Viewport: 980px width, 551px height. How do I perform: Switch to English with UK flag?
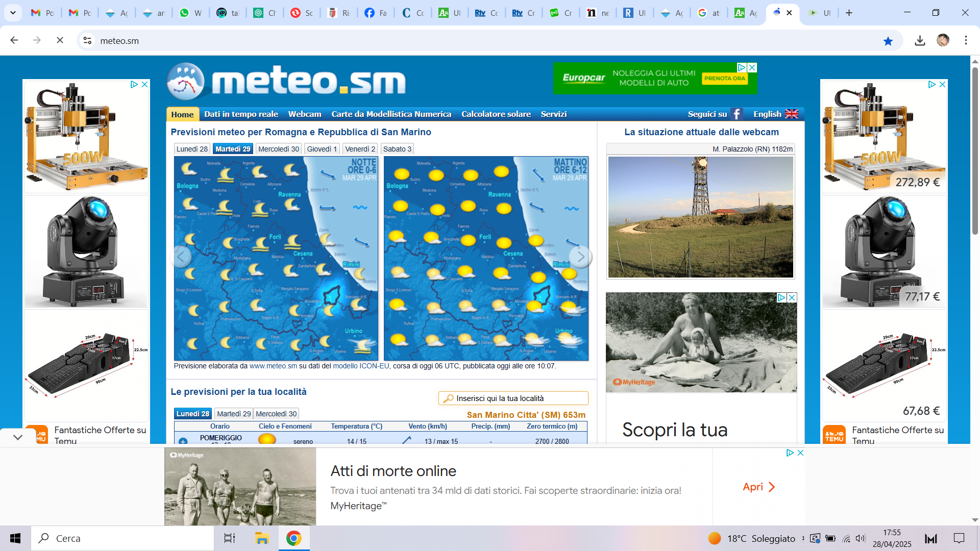(x=775, y=114)
